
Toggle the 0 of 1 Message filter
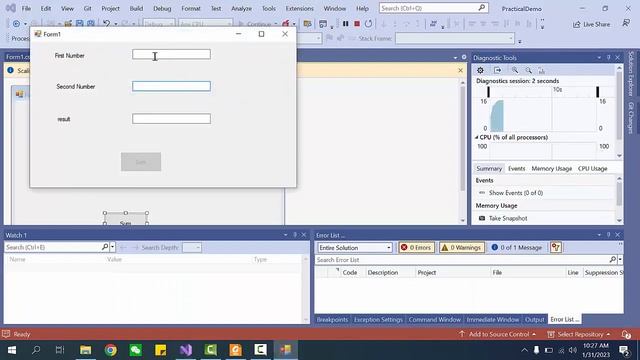pyautogui.click(x=517, y=247)
